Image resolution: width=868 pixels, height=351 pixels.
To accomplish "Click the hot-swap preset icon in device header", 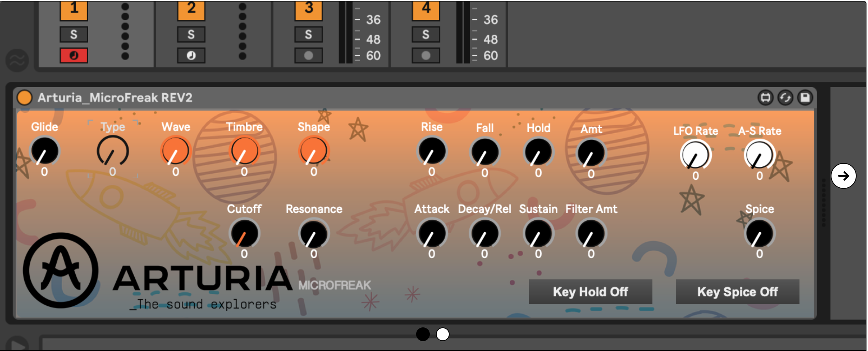I will pos(785,98).
